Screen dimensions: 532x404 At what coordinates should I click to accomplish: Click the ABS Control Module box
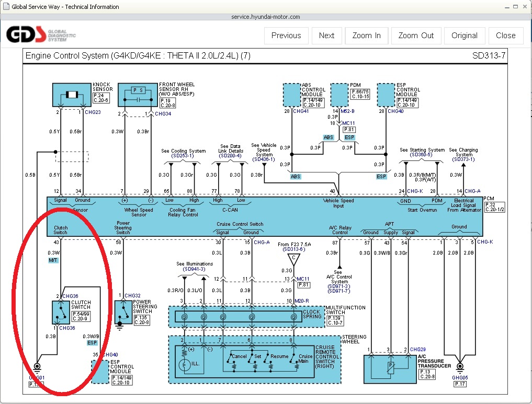pyautogui.click(x=292, y=95)
